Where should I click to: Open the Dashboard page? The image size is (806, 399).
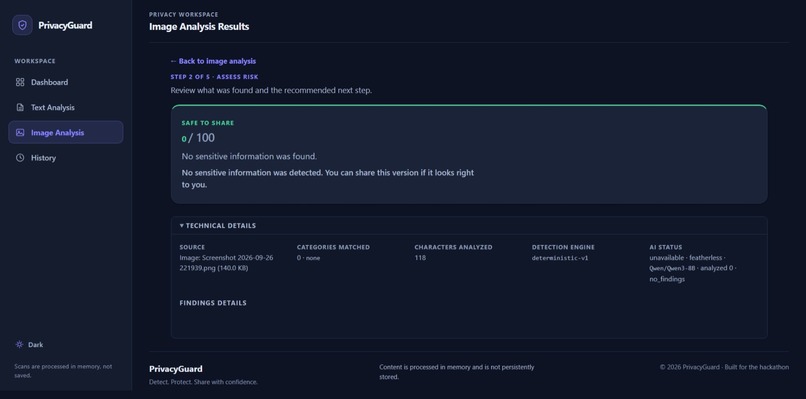pos(66,82)
